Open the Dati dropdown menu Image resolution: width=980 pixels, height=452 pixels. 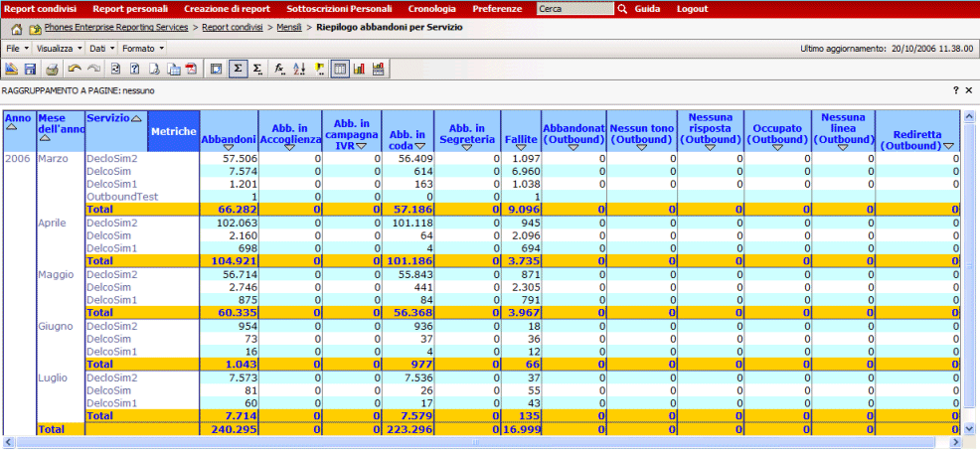click(101, 48)
